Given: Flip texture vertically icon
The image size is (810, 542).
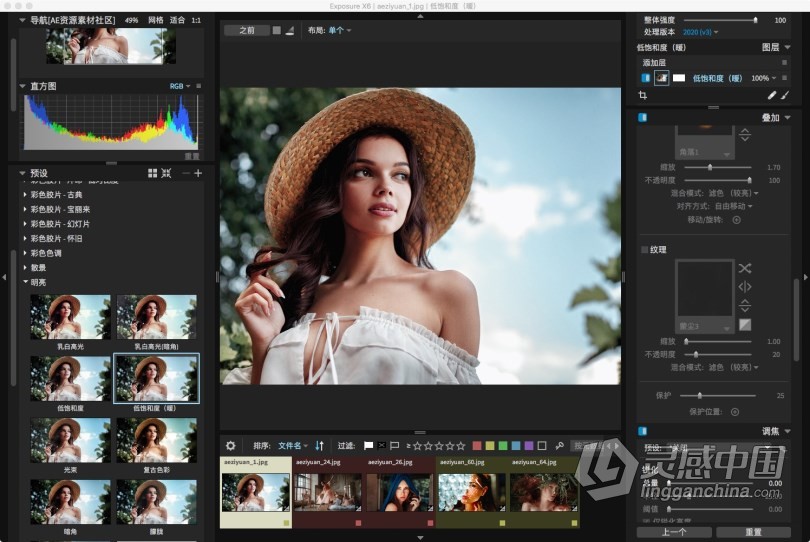Looking at the screenshot, I should pos(744,305).
